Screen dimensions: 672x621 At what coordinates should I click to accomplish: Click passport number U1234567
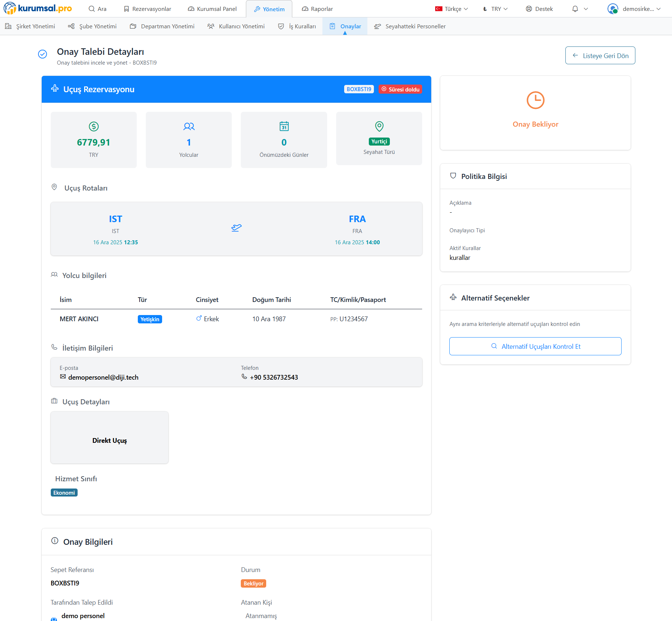point(354,319)
